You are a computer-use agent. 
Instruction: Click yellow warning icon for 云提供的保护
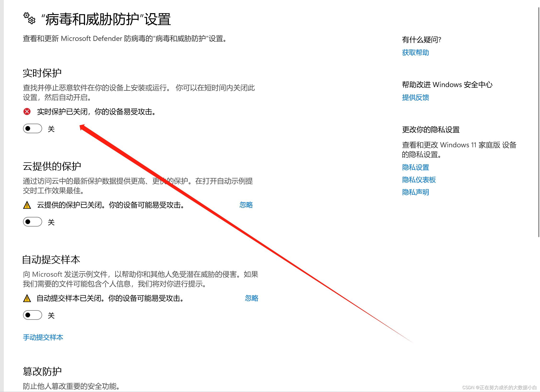pyautogui.click(x=27, y=205)
